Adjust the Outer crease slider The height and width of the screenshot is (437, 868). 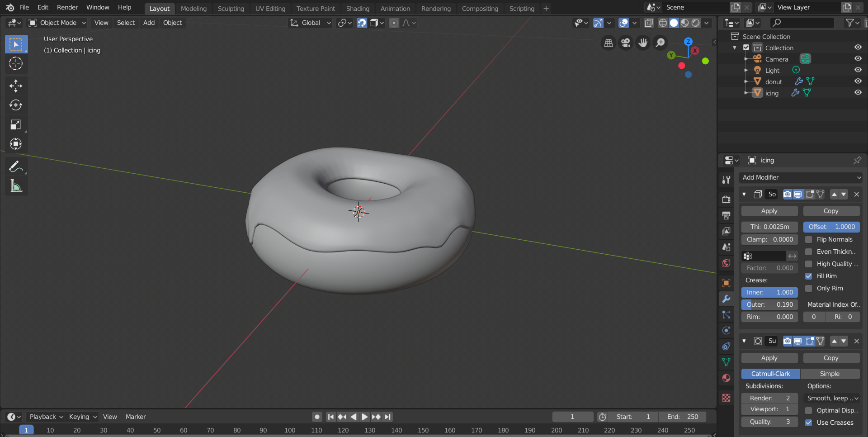[x=769, y=305]
